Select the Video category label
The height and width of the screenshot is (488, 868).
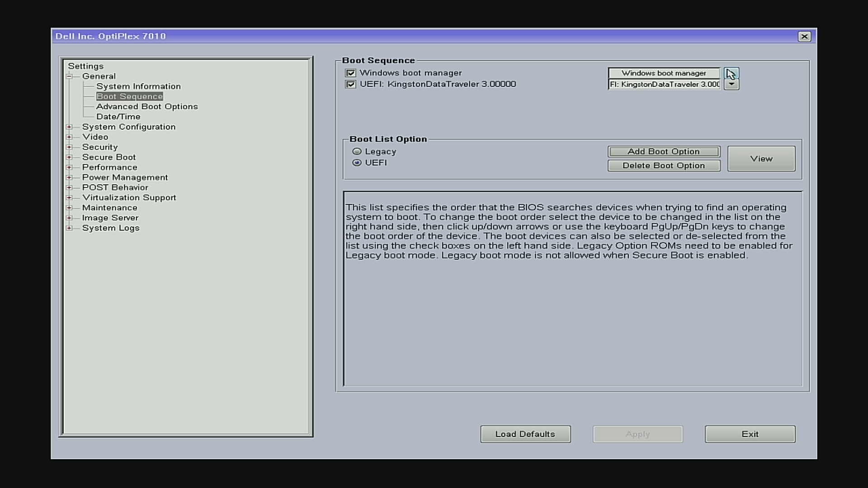tap(95, 137)
